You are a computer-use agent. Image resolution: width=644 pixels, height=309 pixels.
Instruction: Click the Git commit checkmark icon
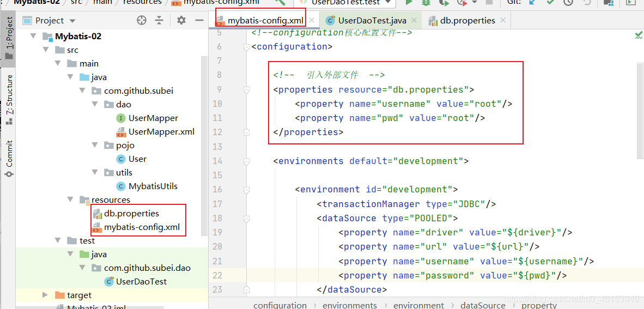(551, 2)
